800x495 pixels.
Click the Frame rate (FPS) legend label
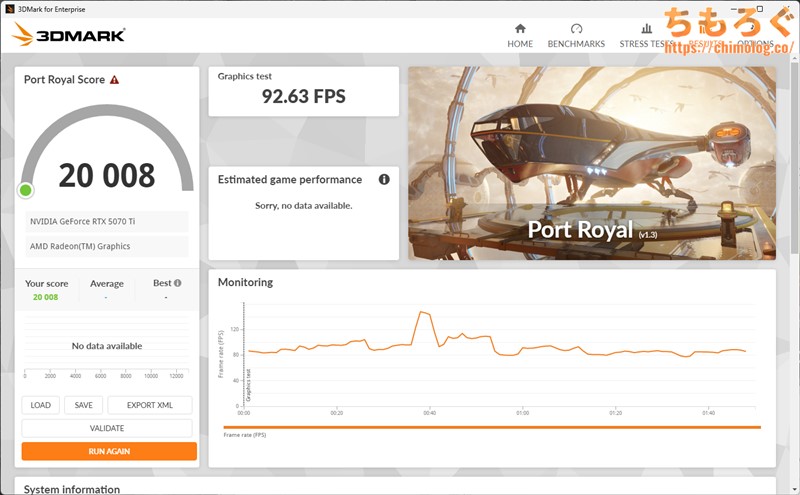click(x=245, y=435)
